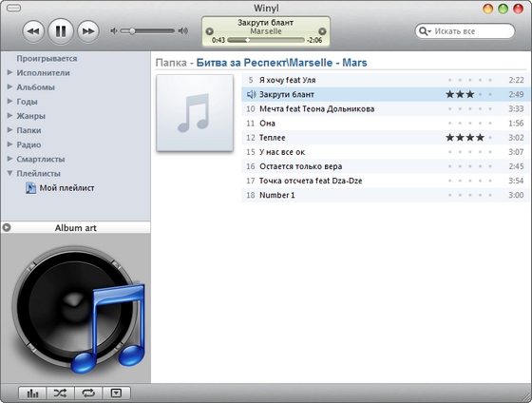
Task: Toggle repeat mode
Action: pos(88,393)
